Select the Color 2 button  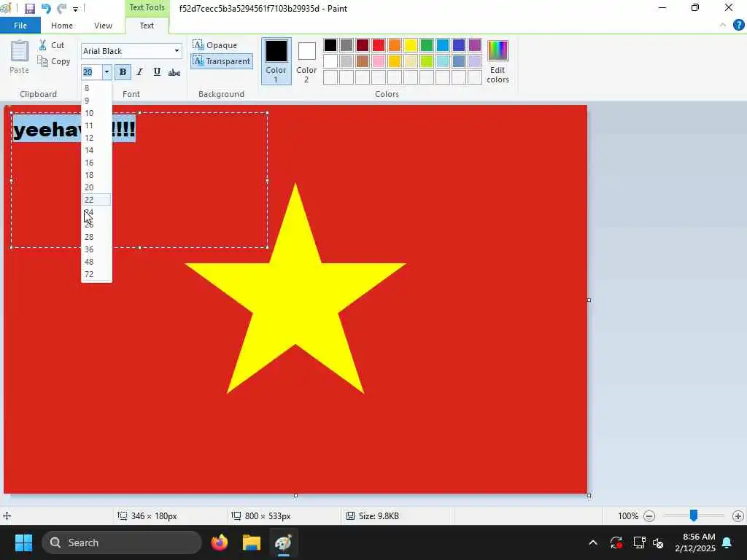point(306,61)
